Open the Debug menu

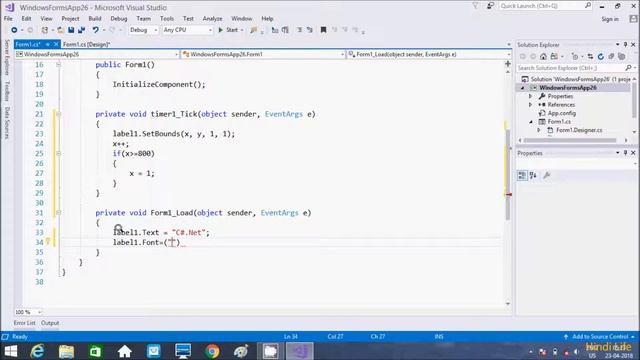(119, 18)
